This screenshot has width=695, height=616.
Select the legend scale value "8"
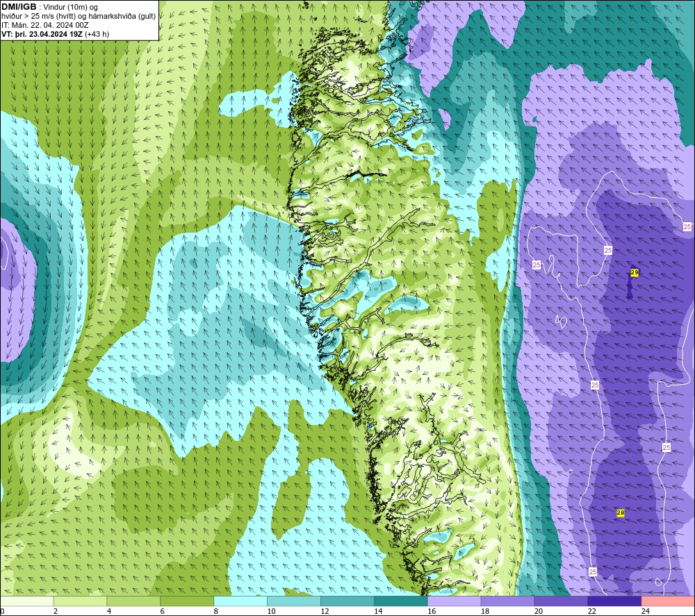pos(216,611)
